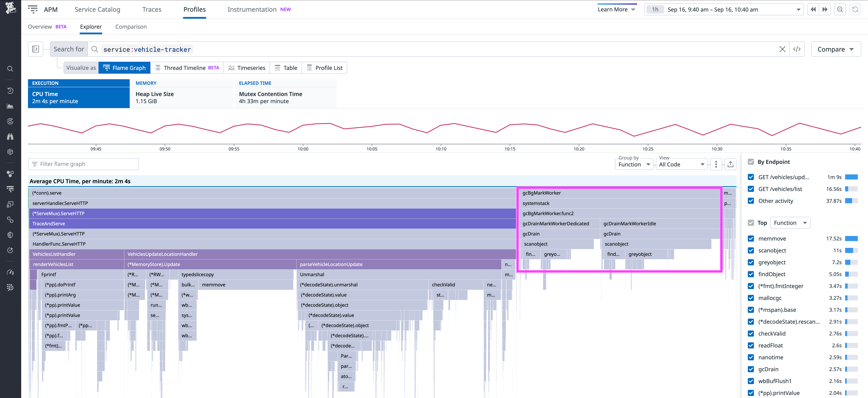Open the binoculars APM icon in the sidebar
The width and height of the screenshot is (868, 398).
10,136
